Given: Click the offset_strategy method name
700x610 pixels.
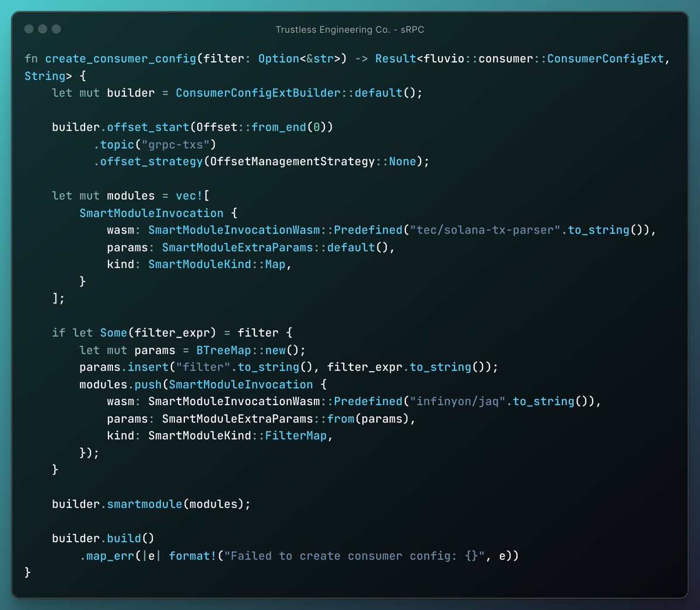Looking at the screenshot, I should (x=152, y=161).
